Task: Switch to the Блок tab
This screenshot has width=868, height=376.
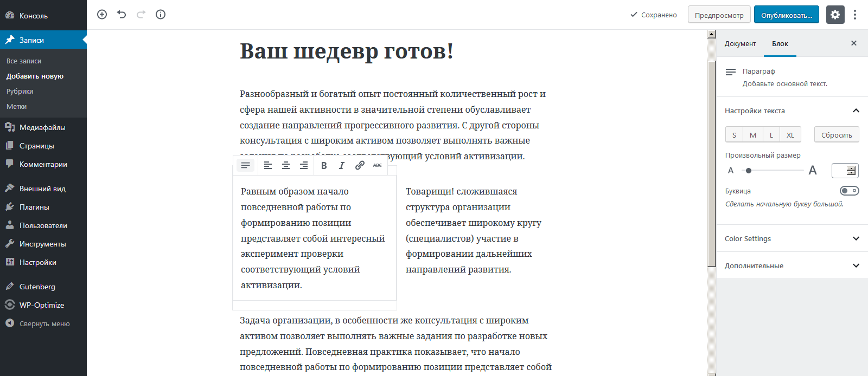Action: 780,44
